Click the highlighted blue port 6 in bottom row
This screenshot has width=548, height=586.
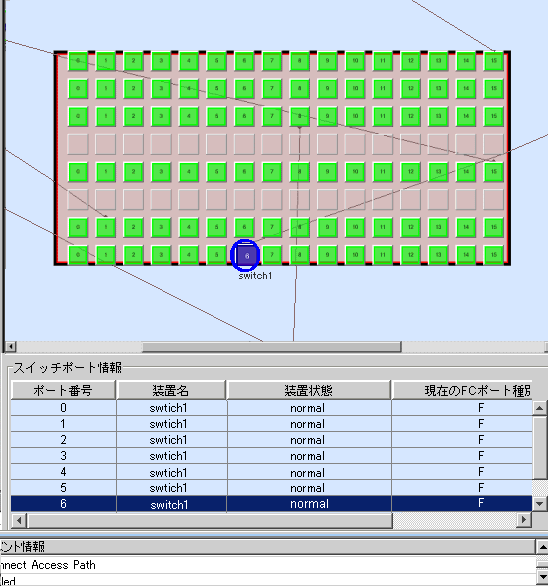(246, 256)
